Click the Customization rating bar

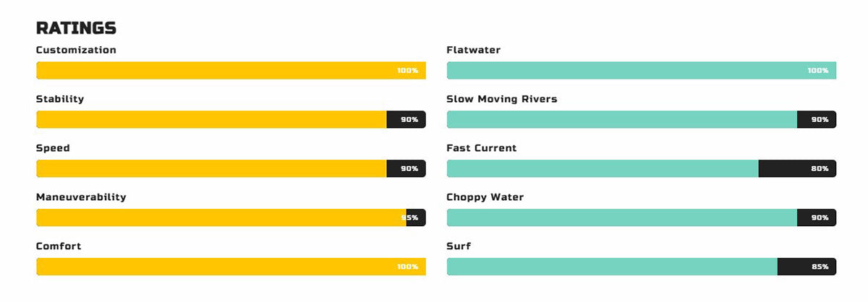click(x=231, y=70)
